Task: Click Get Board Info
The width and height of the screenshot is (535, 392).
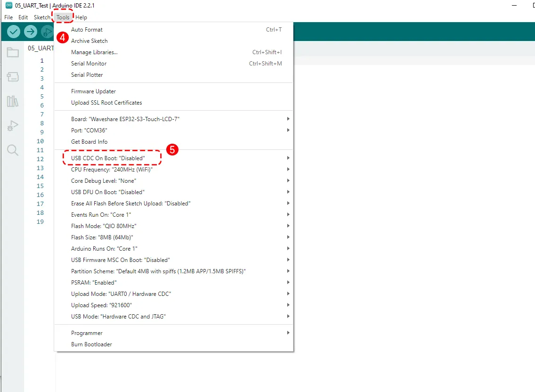Action: 89,142
